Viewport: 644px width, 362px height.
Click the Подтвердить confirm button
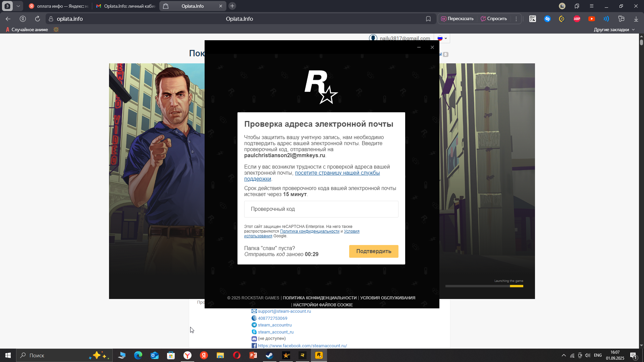(x=374, y=251)
